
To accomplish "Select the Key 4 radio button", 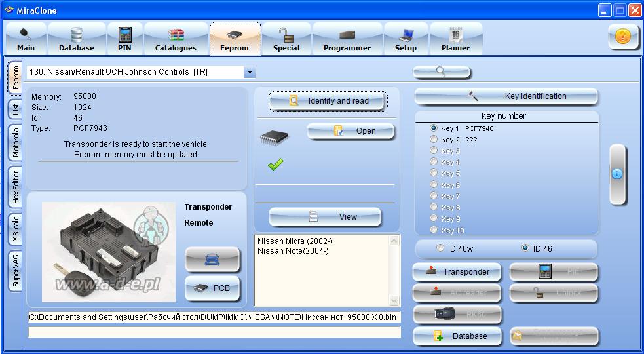I will [433, 161].
